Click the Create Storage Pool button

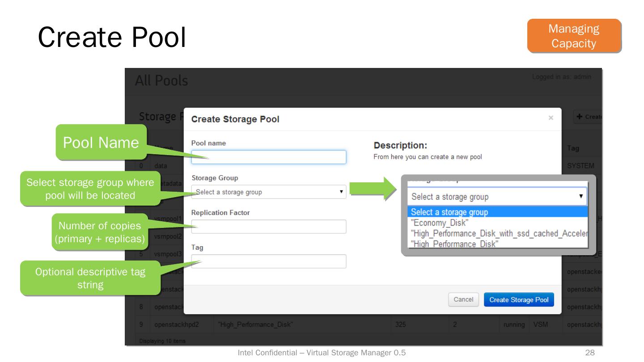(x=519, y=300)
